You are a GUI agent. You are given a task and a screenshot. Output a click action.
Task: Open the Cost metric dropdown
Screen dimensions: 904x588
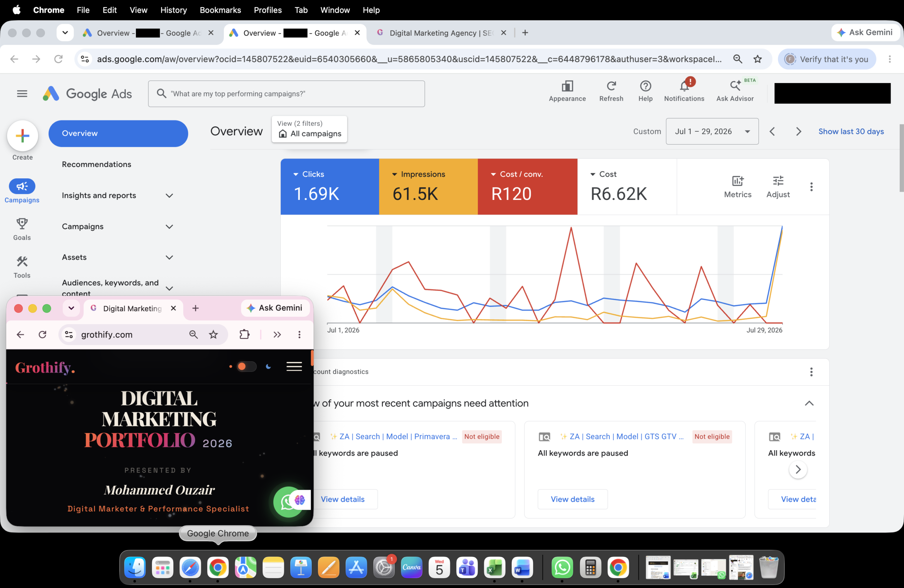[603, 174]
